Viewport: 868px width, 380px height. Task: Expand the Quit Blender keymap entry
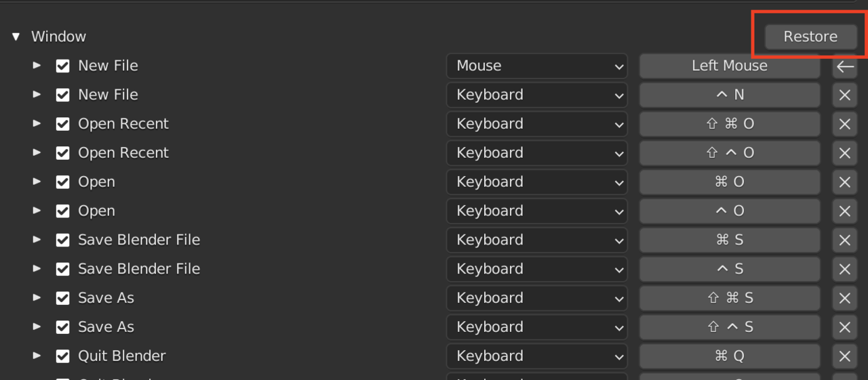click(37, 356)
